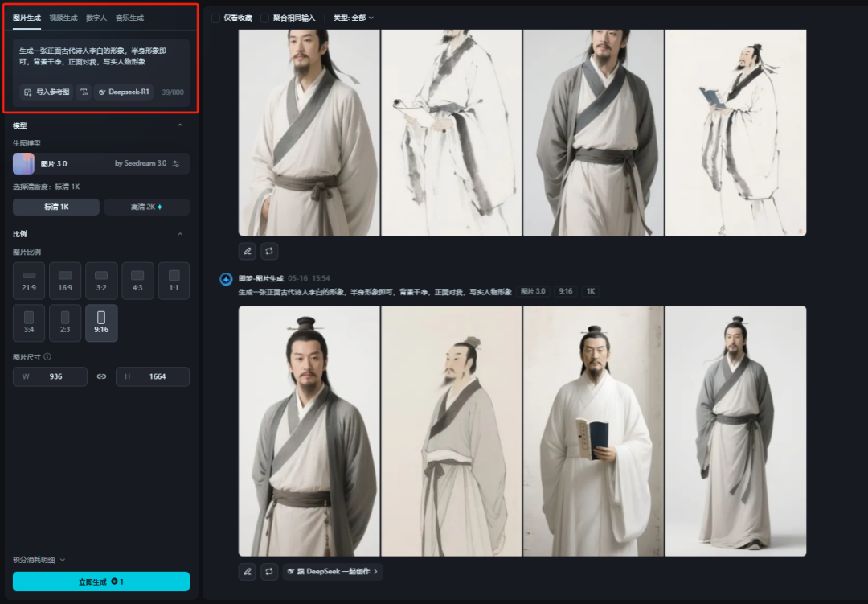
Task: Select the 1:1 aspect ratio swatch
Action: 173,281
